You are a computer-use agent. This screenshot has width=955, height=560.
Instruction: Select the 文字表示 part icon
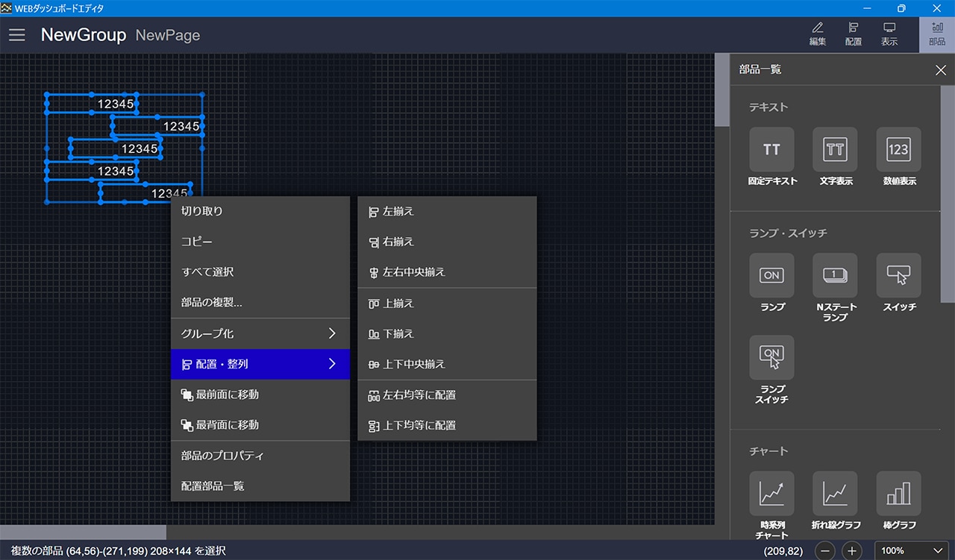(835, 150)
